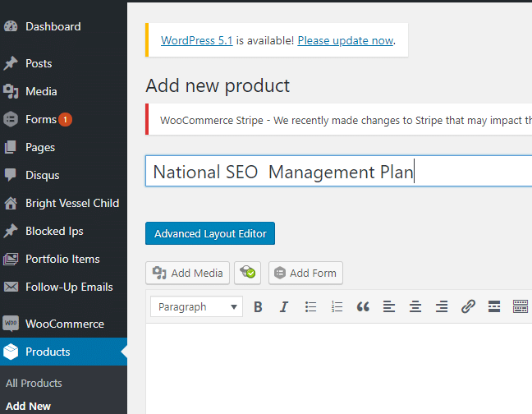This screenshot has width=532, height=414.
Task: Open Forms menu with notification badge
Action: click(x=41, y=119)
